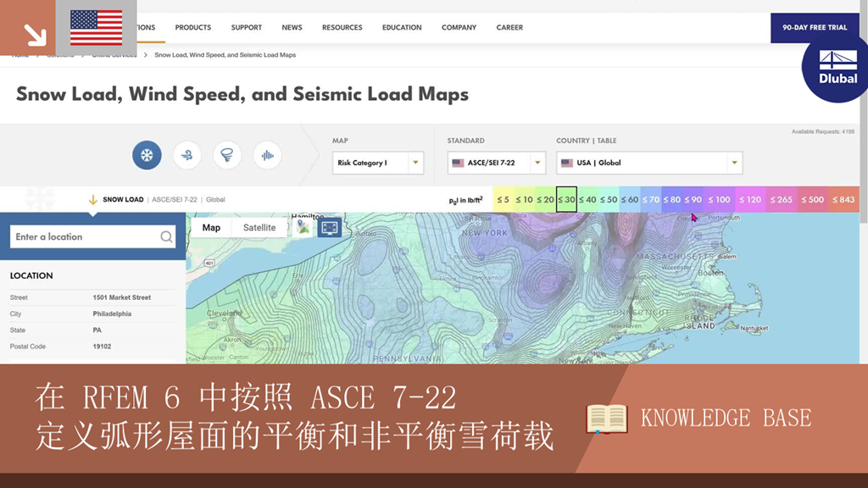Select the ≤ 40 legend swatch
868x488 pixels.
[x=587, y=200]
